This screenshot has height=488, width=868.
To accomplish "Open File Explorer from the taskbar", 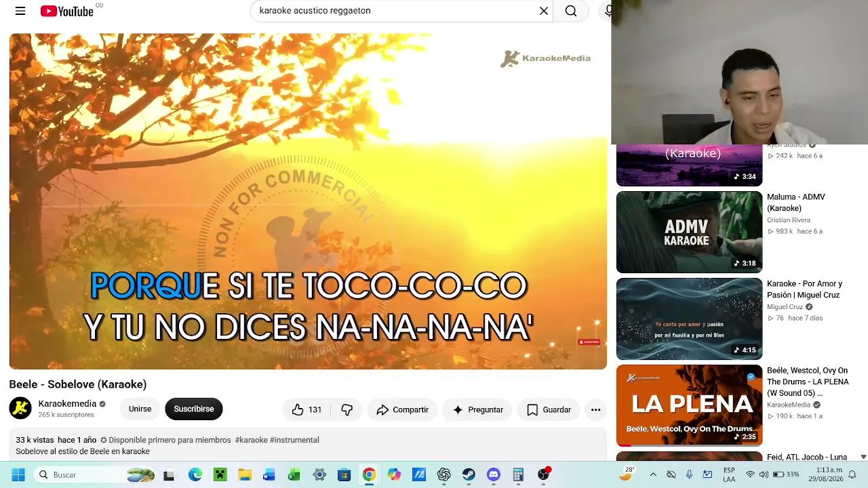I will [244, 475].
